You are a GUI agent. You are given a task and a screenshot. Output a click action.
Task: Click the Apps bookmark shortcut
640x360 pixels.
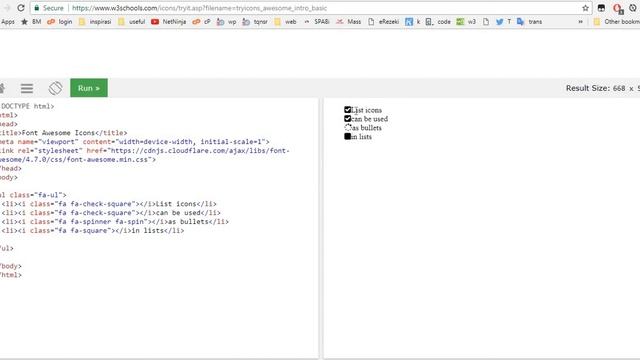pos(7,22)
